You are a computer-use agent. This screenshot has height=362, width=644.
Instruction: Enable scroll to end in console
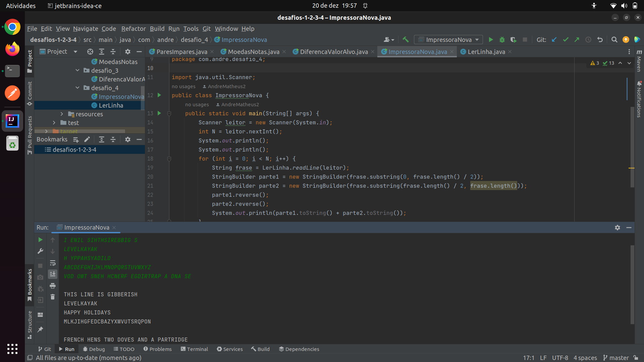tap(53, 274)
